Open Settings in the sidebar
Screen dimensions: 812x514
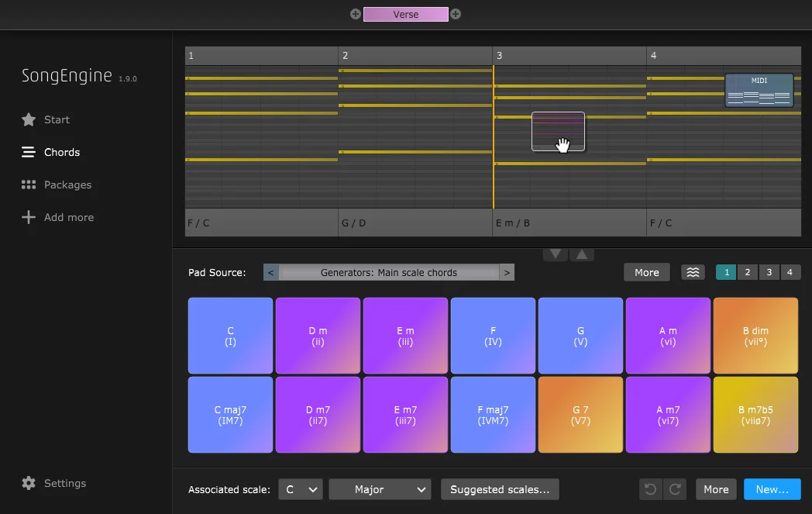click(65, 484)
